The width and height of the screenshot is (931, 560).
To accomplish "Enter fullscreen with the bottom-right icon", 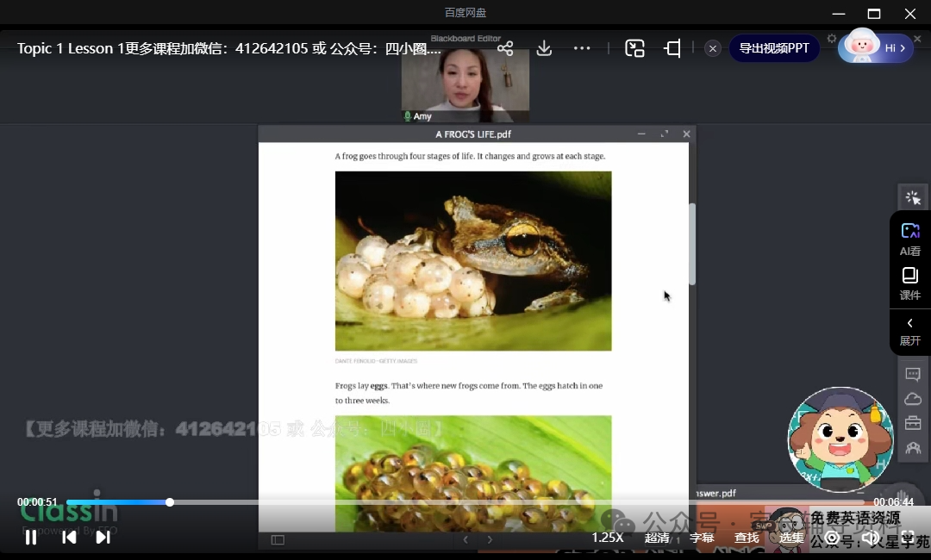I will (x=908, y=538).
